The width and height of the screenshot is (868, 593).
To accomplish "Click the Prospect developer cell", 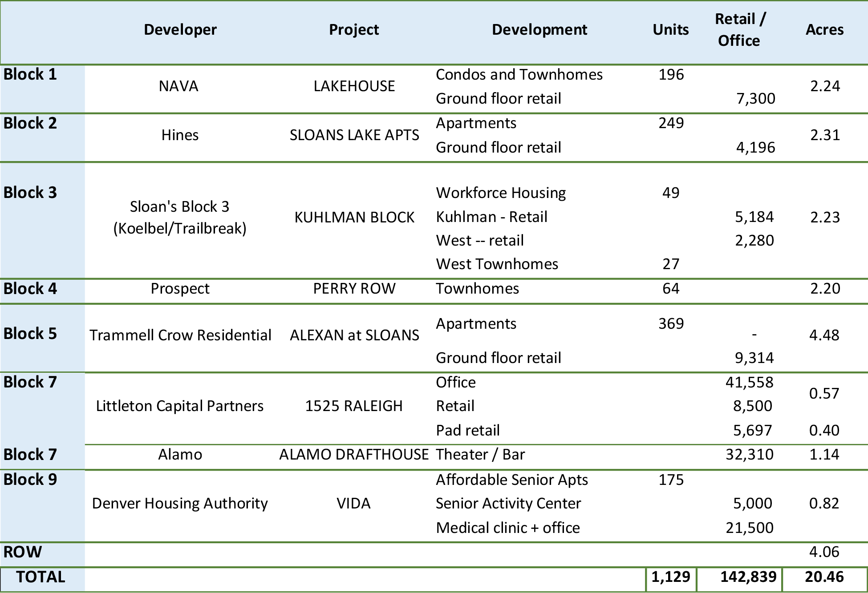I will click(x=180, y=289).
